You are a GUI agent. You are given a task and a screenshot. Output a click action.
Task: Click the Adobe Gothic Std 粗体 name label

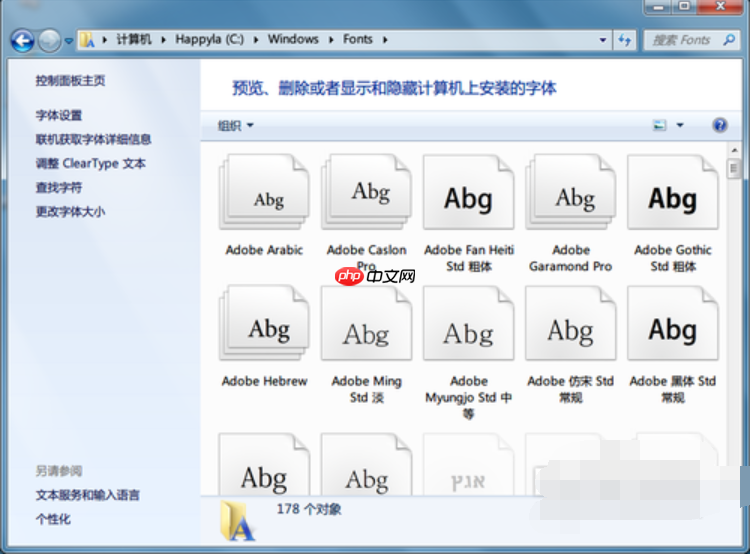[673, 258]
